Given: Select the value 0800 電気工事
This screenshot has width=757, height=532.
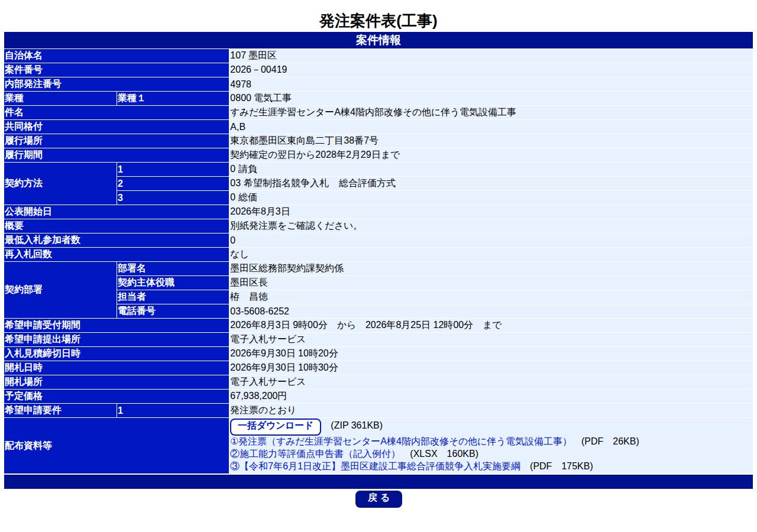Looking at the screenshot, I should pyautogui.click(x=261, y=98).
